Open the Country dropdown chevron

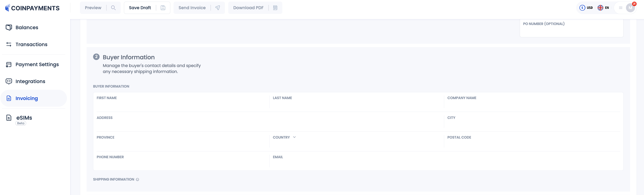tap(294, 137)
